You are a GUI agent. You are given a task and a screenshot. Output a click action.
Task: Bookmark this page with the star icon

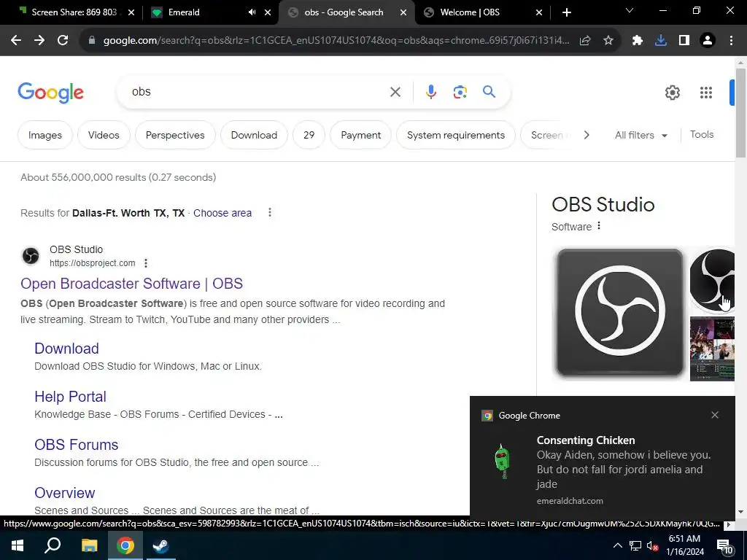coord(608,41)
